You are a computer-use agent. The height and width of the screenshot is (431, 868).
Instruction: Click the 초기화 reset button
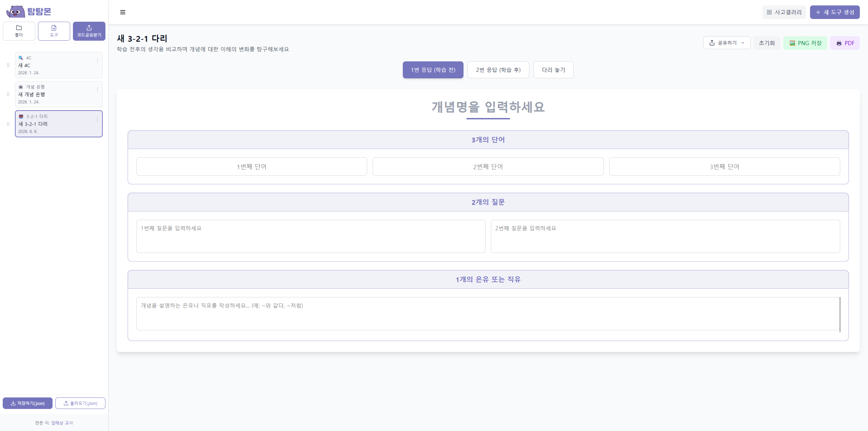click(767, 43)
